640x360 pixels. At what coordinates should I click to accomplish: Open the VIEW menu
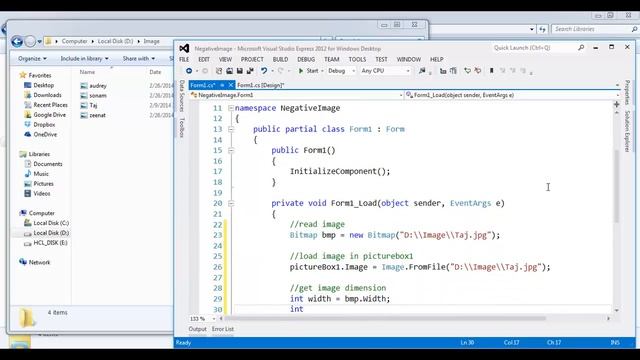pyautogui.click(x=225, y=59)
